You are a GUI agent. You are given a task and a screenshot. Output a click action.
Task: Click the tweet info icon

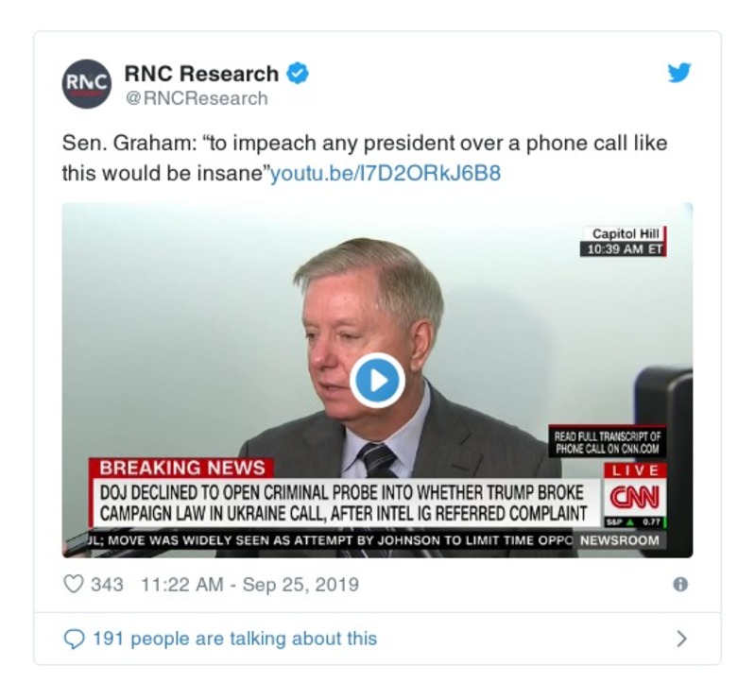coord(679,585)
